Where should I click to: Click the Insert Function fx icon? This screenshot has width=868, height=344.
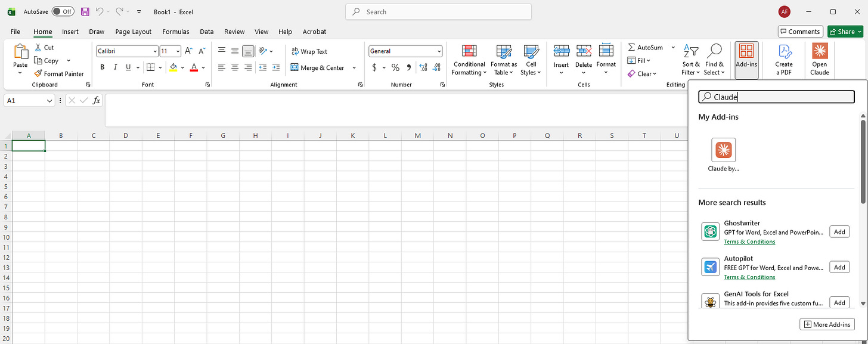97,101
